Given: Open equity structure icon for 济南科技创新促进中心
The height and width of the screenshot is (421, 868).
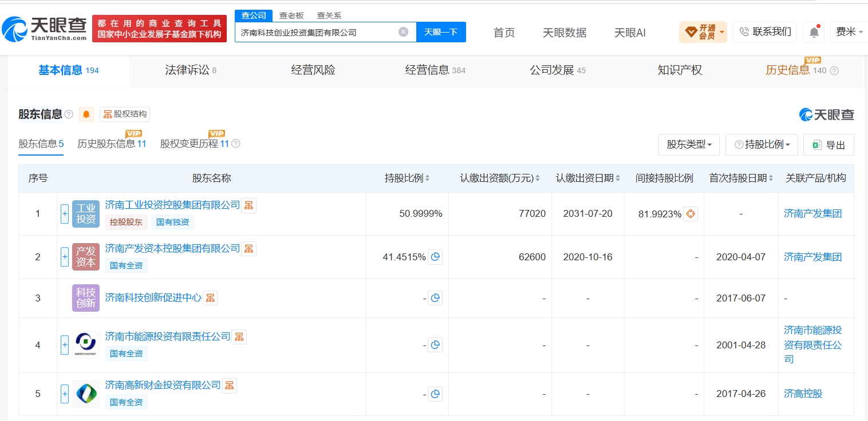Looking at the screenshot, I should click(x=210, y=298).
